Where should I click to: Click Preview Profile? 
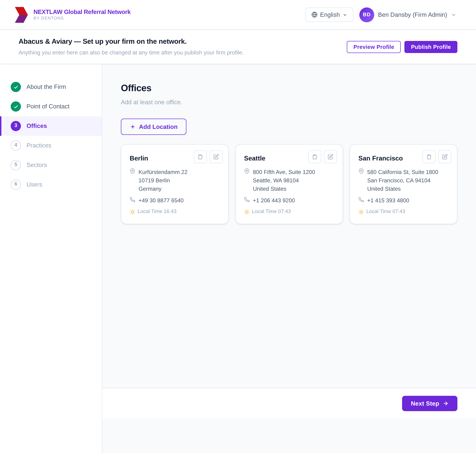coord(374,47)
